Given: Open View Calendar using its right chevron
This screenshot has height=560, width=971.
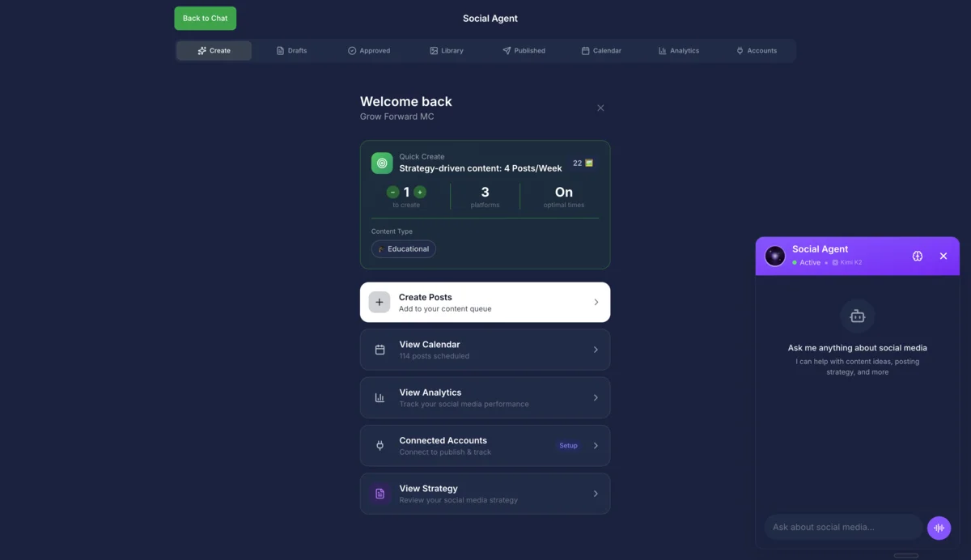Looking at the screenshot, I should 596,350.
